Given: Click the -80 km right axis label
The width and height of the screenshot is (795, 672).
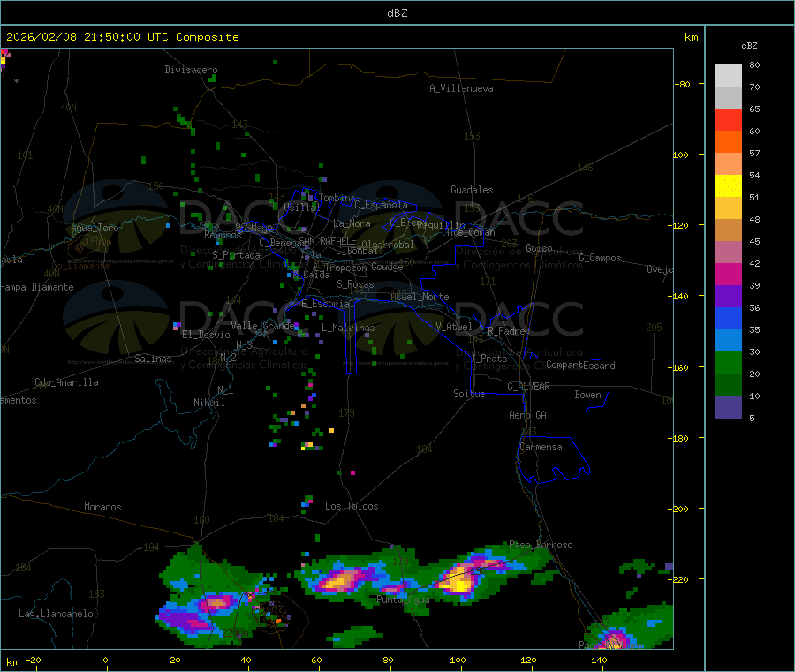Looking at the screenshot, I should [682, 84].
